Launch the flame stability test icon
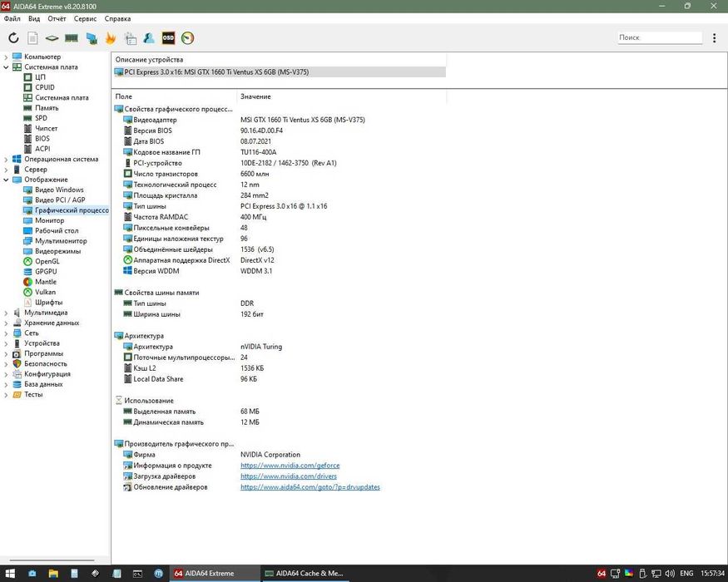This screenshot has height=582, width=728. pos(111,38)
